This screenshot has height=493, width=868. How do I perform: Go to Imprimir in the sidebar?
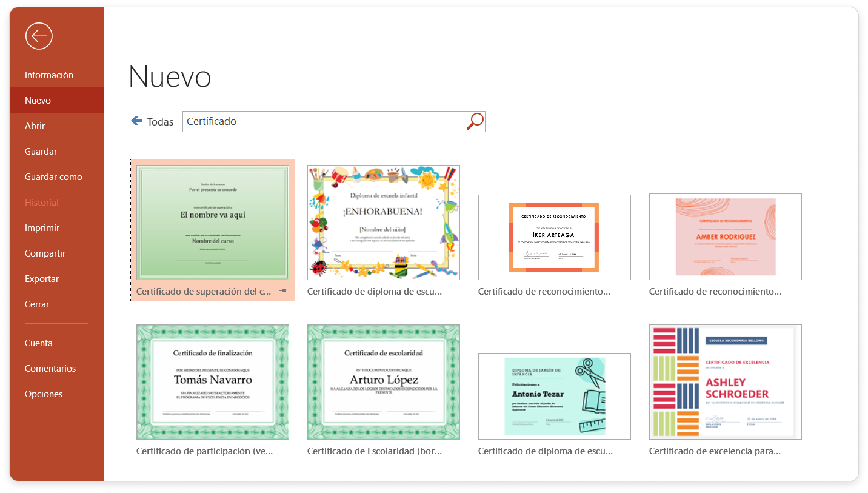[x=42, y=228]
